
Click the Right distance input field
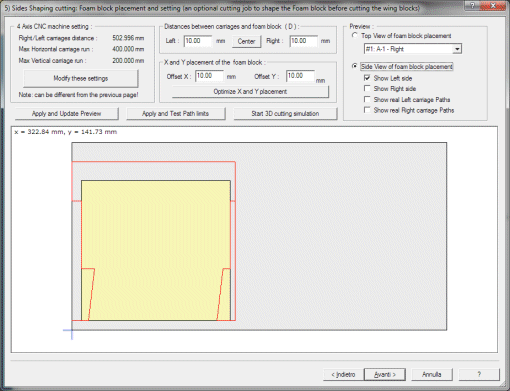tap(303, 41)
